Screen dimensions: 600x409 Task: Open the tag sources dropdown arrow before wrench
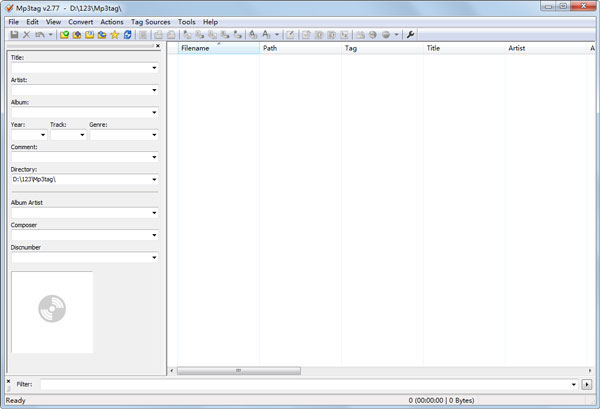click(x=396, y=35)
